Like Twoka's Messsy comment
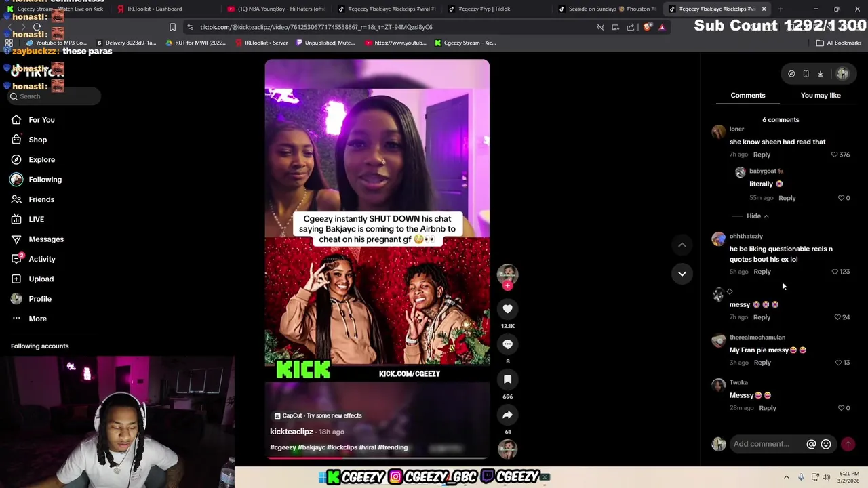The height and width of the screenshot is (488, 868). 841,408
